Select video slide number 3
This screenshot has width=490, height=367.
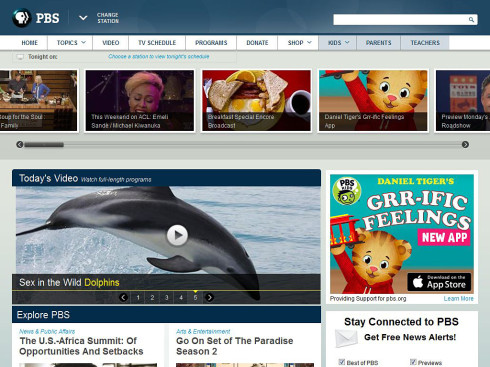coord(167,297)
